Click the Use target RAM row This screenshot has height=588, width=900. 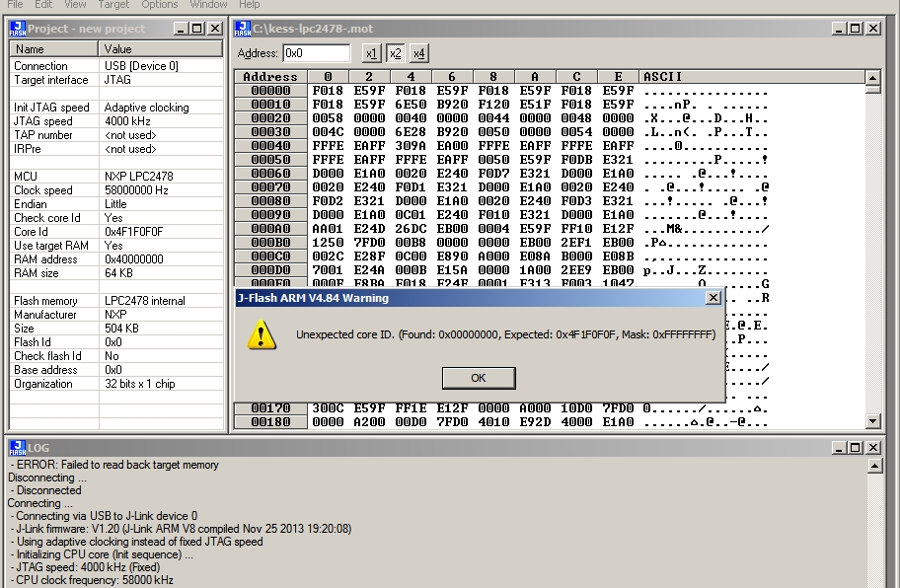point(116,246)
